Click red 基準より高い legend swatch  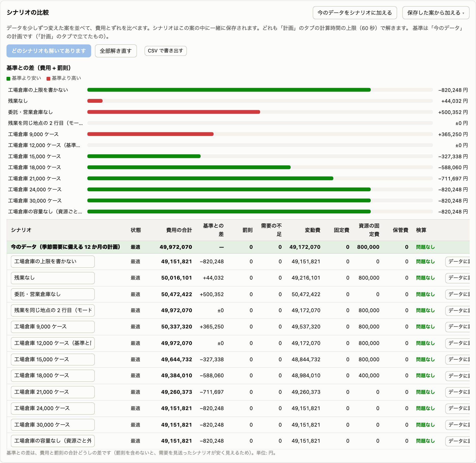[48, 79]
